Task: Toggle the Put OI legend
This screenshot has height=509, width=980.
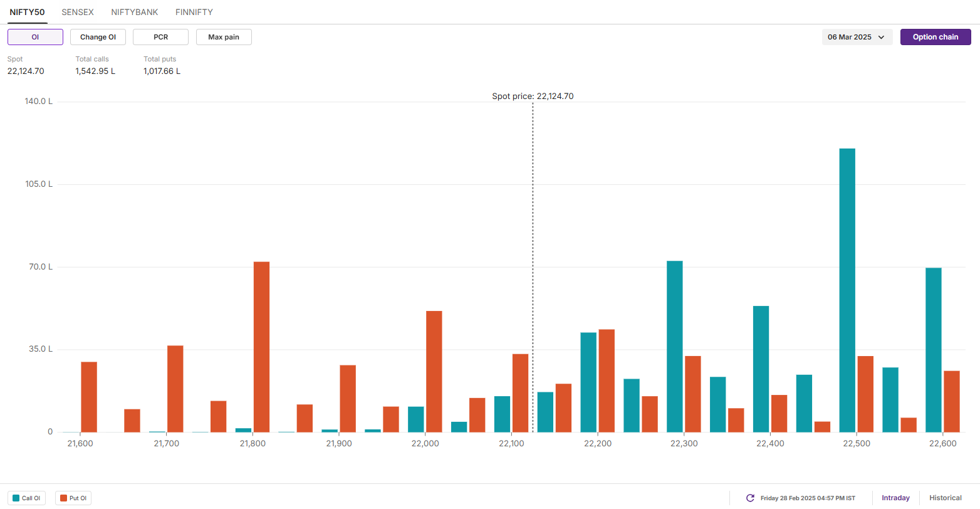Action: [x=74, y=498]
